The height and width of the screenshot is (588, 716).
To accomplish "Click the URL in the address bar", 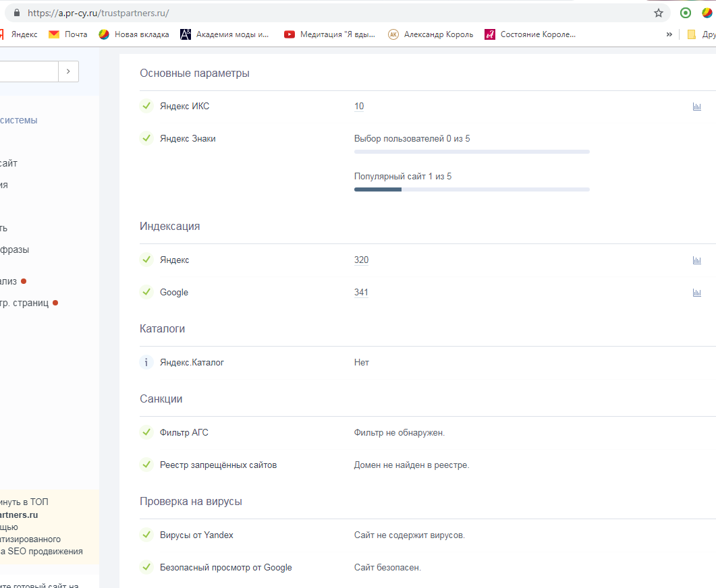I will [x=98, y=13].
